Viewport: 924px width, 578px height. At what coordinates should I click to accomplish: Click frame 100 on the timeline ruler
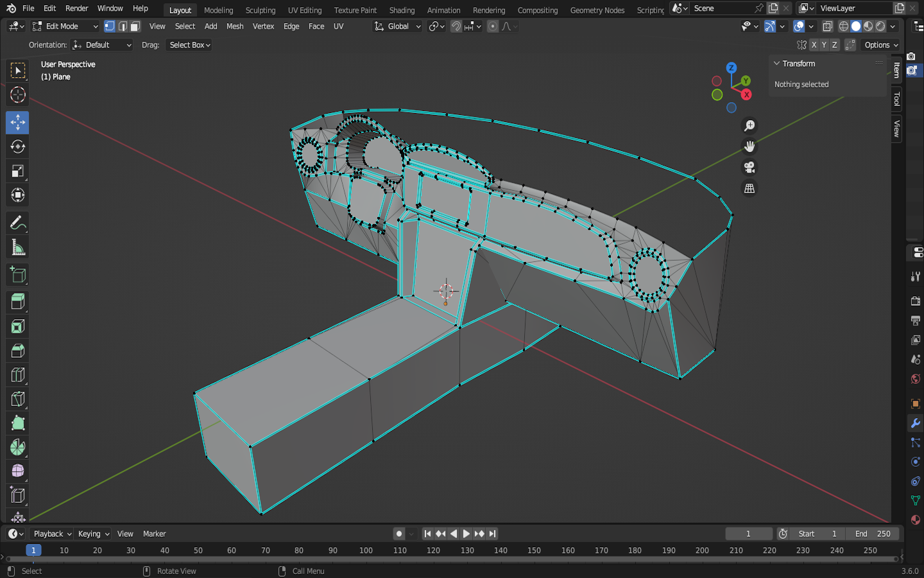click(366, 550)
